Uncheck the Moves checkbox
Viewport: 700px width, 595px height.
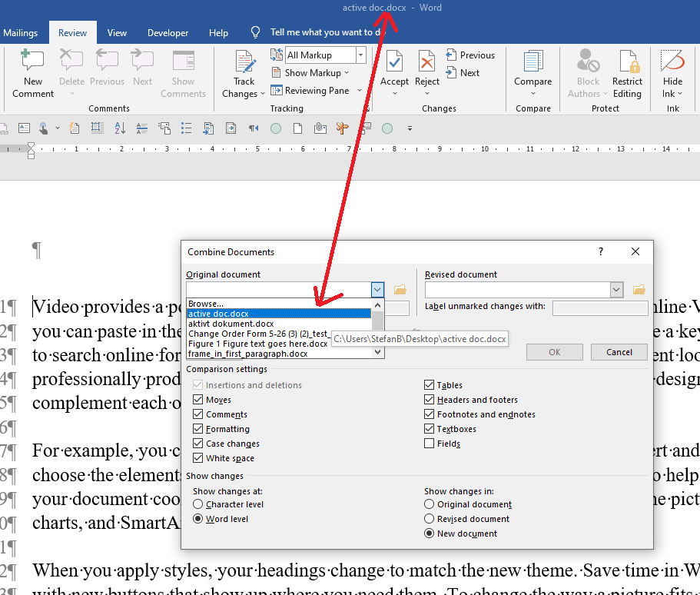[x=198, y=400]
